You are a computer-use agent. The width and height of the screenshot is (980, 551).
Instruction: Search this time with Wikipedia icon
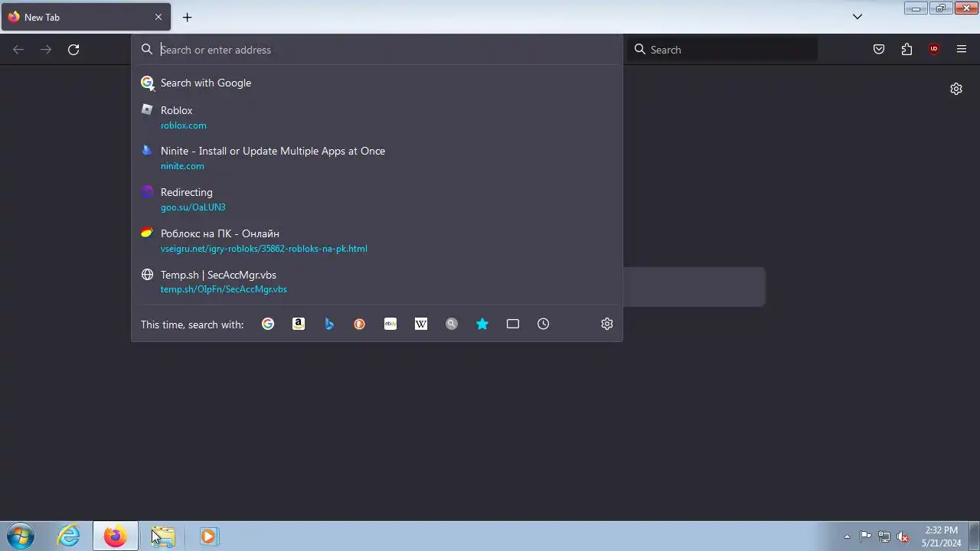point(421,324)
